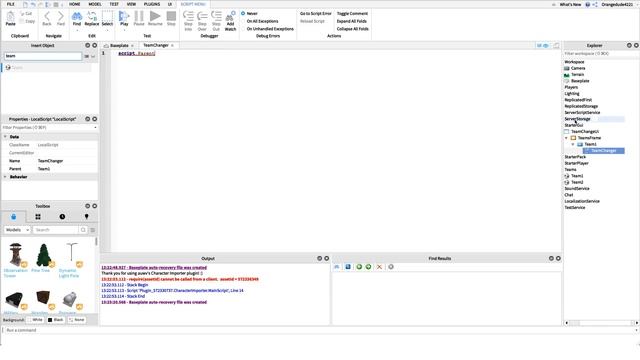
Task: Open the FILE menu
Action: [11, 4]
